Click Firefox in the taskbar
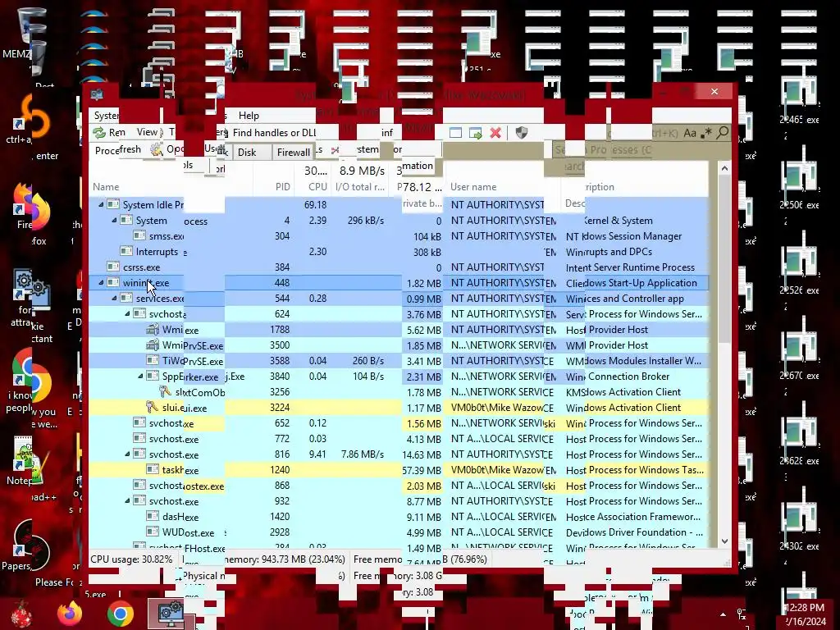This screenshot has height=630, width=840. [71, 614]
